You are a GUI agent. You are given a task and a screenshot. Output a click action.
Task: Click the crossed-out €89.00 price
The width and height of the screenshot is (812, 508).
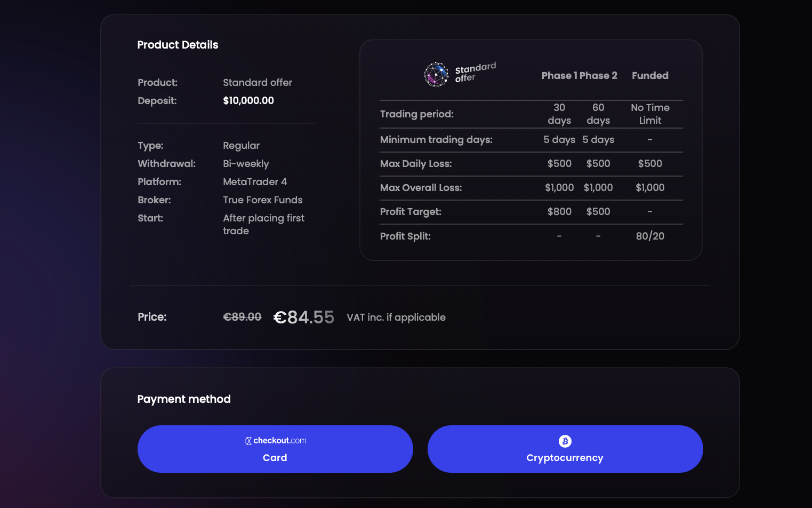point(242,317)
